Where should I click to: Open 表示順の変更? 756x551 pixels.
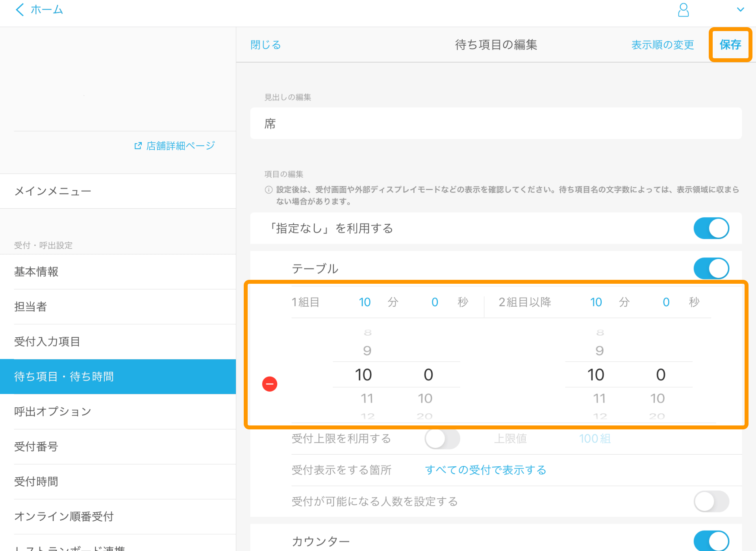(x=663, y=45)
